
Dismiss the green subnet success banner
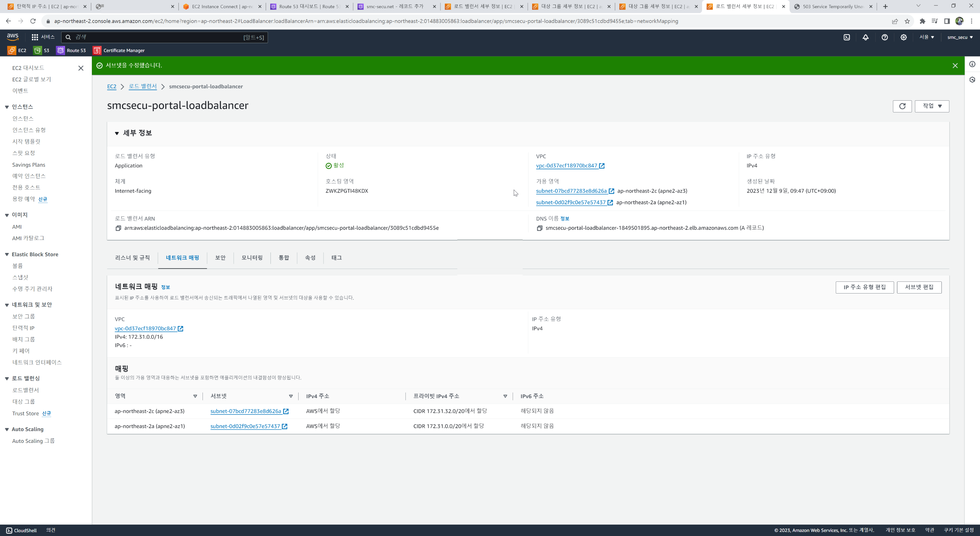[955, 65]
